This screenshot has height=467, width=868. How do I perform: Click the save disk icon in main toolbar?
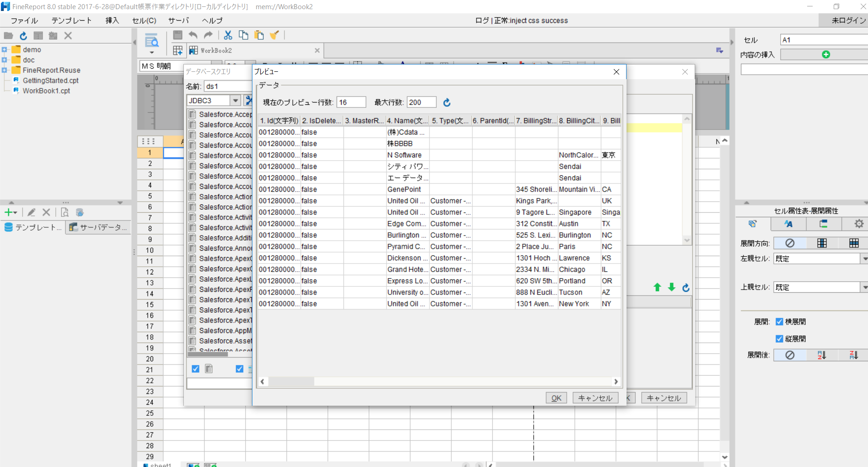coord(178,35)
